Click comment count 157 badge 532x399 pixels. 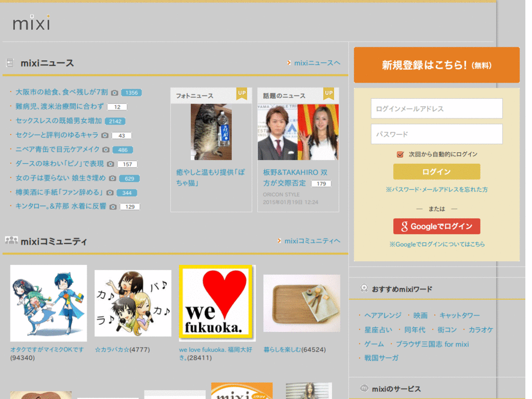tap(127, 164)
